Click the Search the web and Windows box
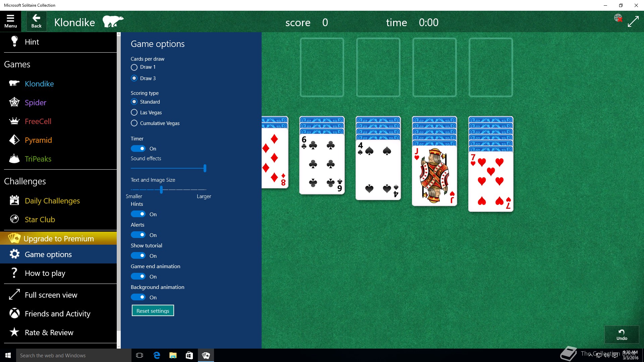The width and height of the screenshot is (644, 362). (74, 355)
